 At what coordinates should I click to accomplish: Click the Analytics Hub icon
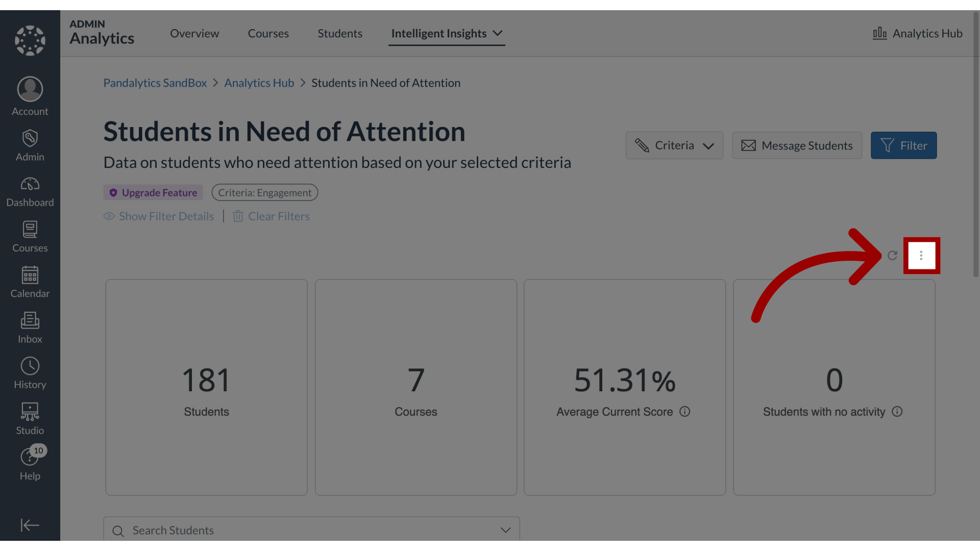click(879, 32)
